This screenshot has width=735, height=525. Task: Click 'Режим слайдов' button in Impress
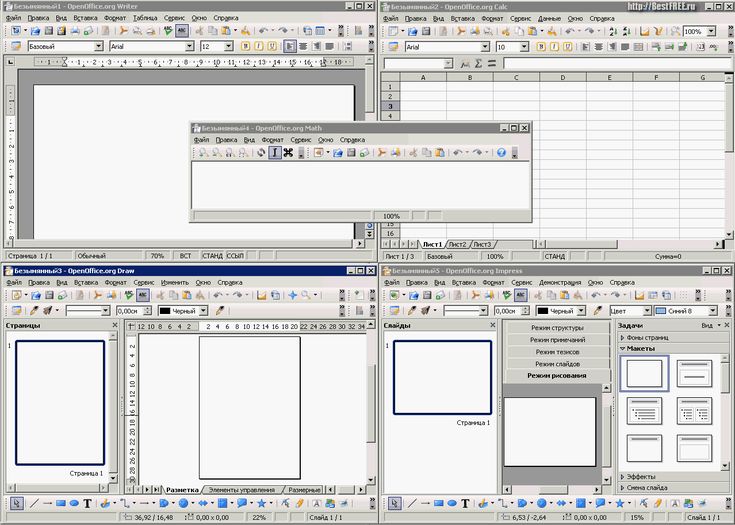click(557, 364)
